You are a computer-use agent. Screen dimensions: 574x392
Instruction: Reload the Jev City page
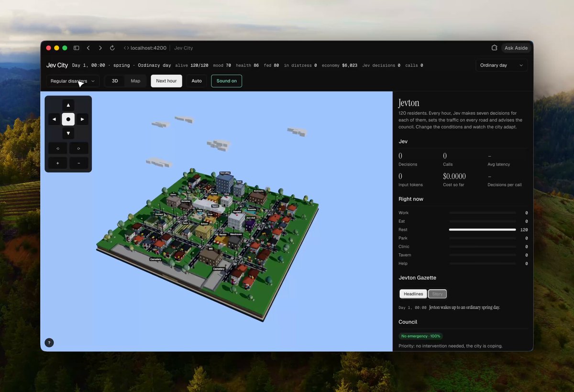tap(112, 48)
